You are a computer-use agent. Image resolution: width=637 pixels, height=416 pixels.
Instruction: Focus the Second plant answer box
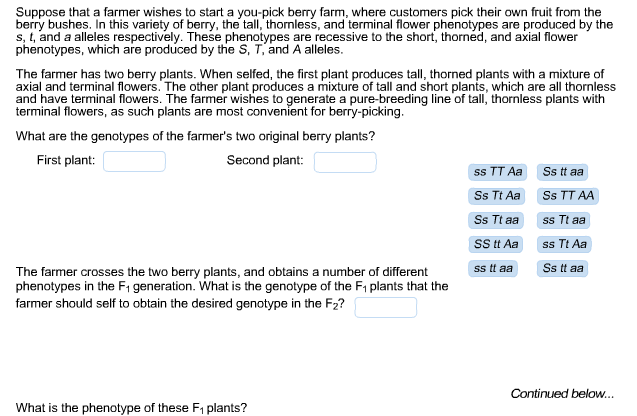[x=345, y=162]
